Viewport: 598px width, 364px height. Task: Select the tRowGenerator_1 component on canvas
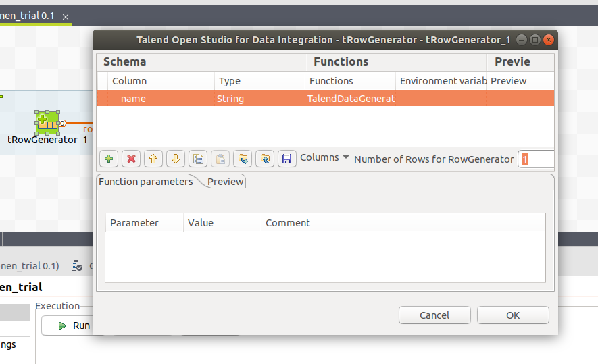[47, 123]
